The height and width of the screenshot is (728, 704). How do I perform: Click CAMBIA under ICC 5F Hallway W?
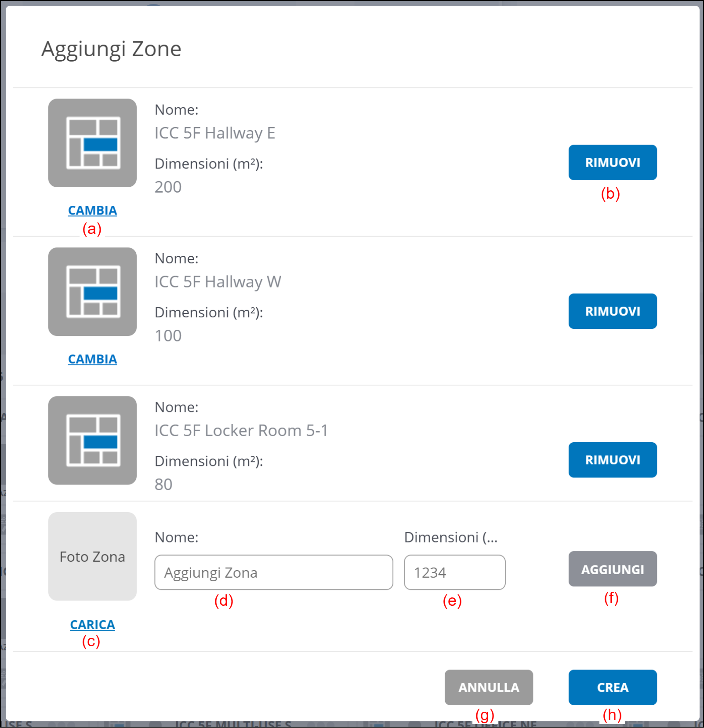pyautogui.click(x=92, y=359)
